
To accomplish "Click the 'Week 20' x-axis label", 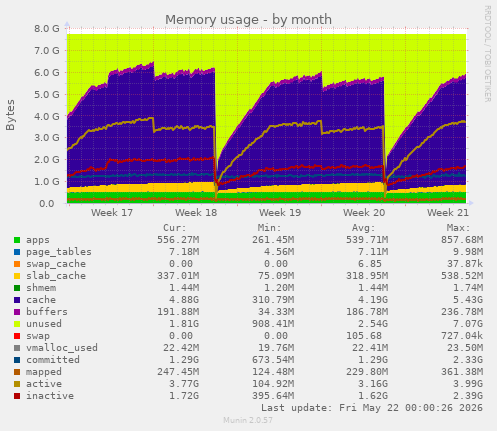I will click(x=364, y=213).
